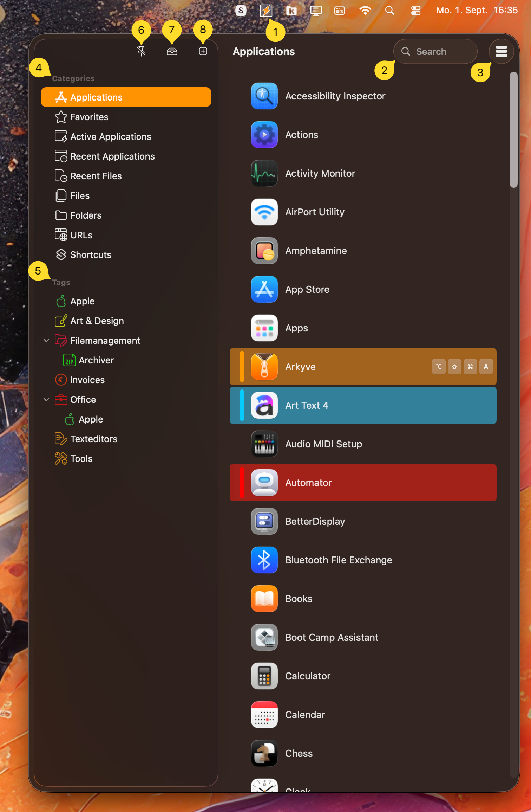Select the Applications category
Image resolution: width=531 pixels, height=812 pixels.
[126, 97]
